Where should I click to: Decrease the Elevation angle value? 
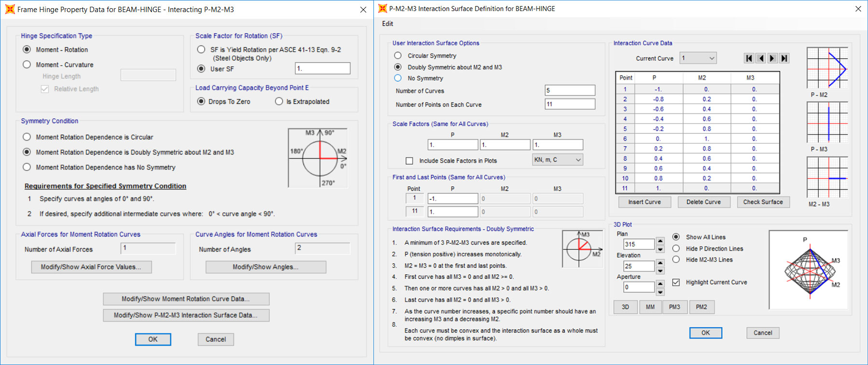pos(661,270)
